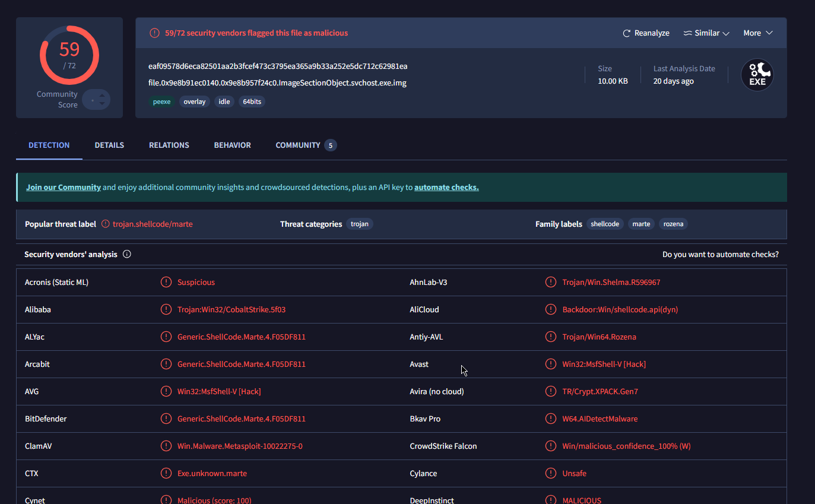Click alert icon next to trojan.shellcode/marte
Image resolution: width=815 pixels, height=504 pixels.
[x=106, y=224]
